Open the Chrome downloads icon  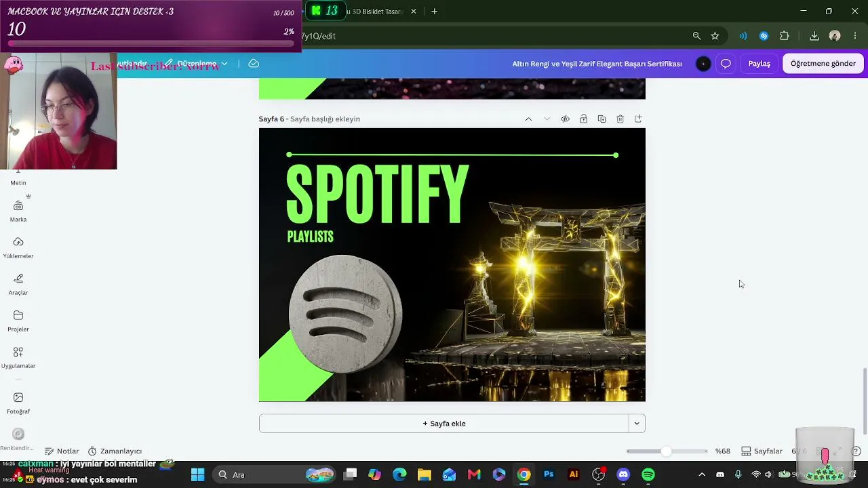tap(814, 36)
